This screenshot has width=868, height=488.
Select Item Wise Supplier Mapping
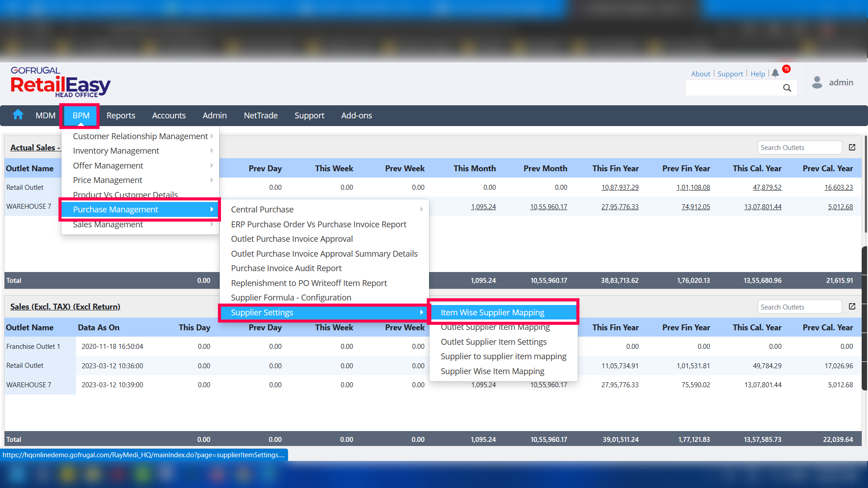point(493,312)
